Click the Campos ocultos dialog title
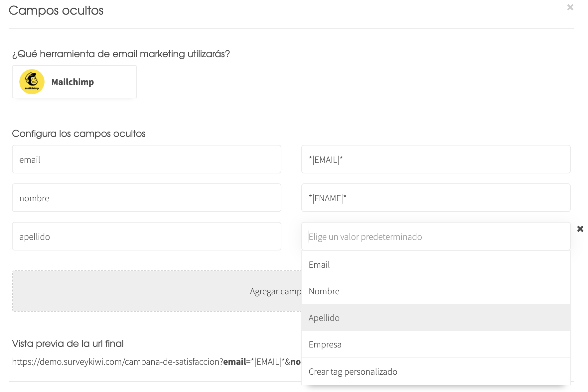Viewport: 588px width, 392px height. click(56, 11)
